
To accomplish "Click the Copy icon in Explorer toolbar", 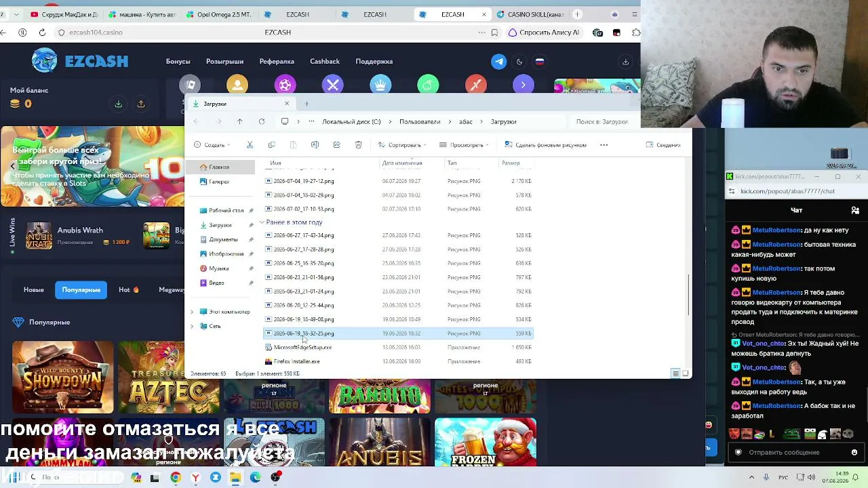I will click(271, 145).
